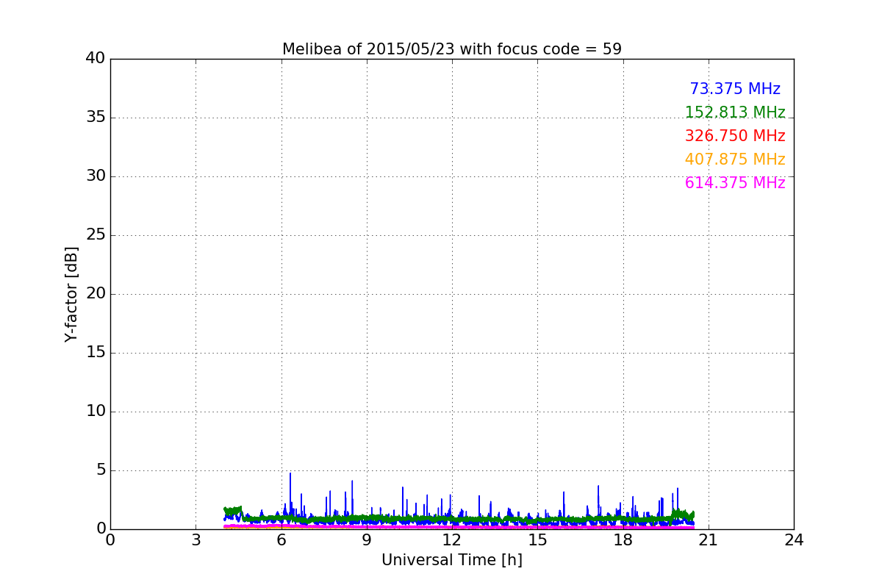Click x-axis tick label 21

click(709, 540)
